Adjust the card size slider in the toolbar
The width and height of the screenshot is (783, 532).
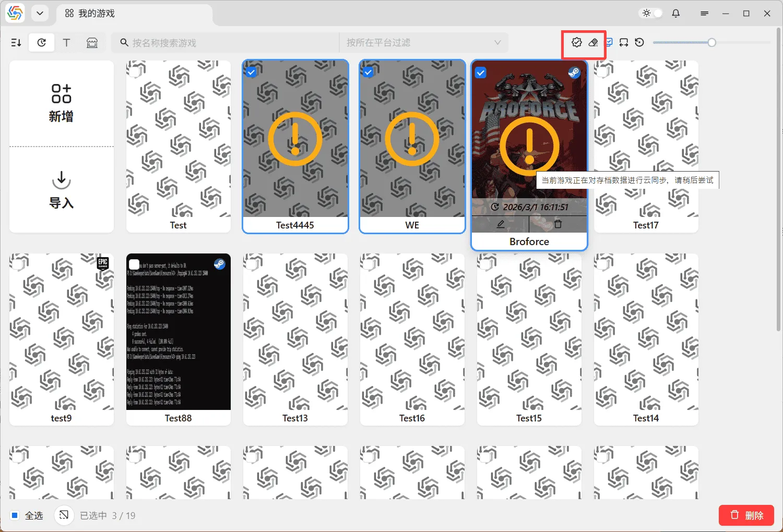coord(711,42)
